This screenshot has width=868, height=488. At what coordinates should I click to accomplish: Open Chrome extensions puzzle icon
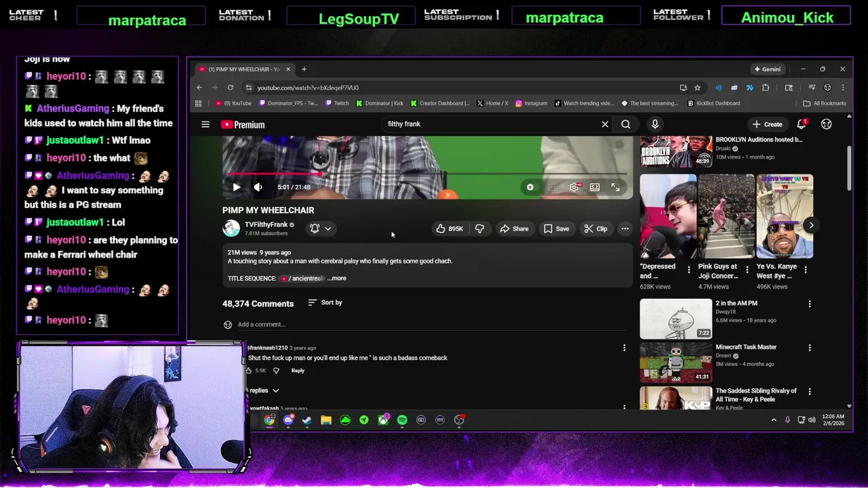pos(766,87)
